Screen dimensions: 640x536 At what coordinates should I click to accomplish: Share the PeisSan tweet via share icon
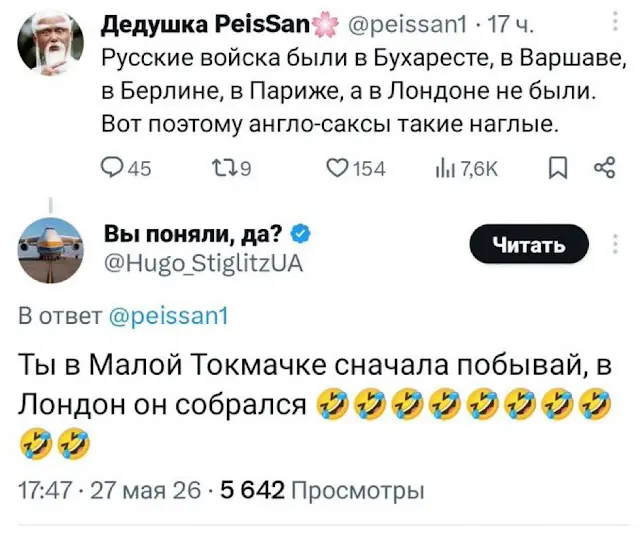point(605,168)
